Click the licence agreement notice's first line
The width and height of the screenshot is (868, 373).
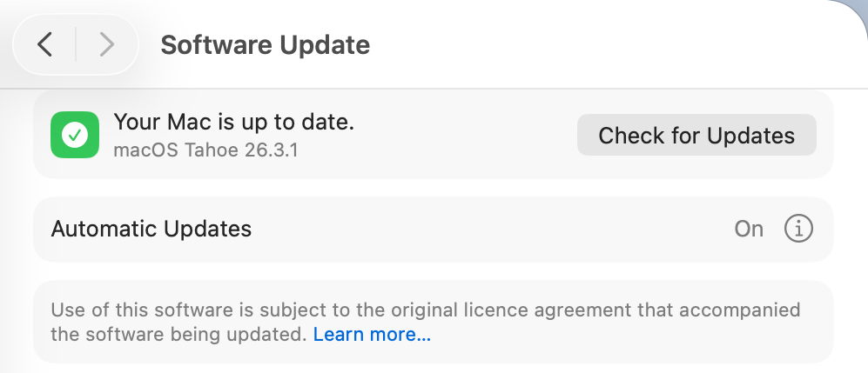425,310
